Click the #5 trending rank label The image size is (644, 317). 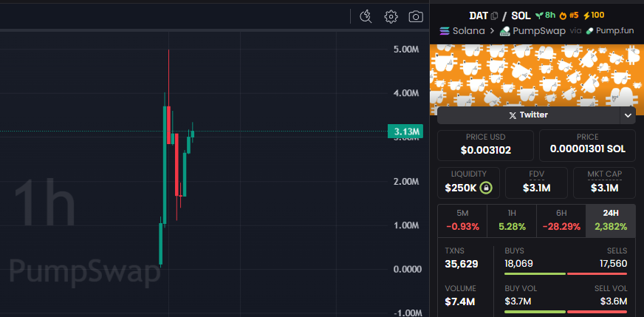click(x=574, y=16)
